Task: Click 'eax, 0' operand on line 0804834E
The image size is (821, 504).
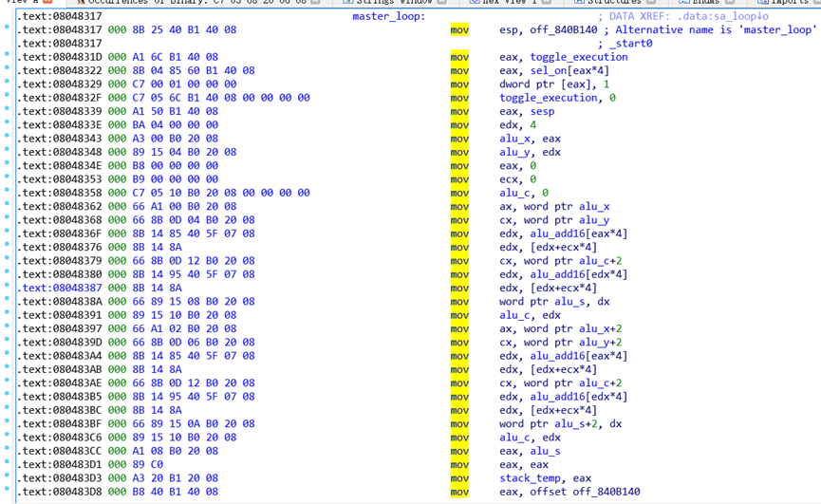Action: [x=517, y=166]
